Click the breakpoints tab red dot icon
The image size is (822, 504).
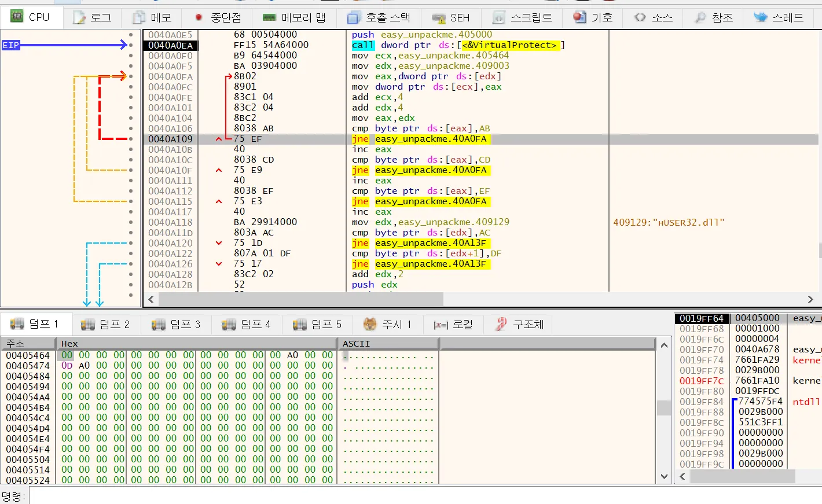click(199, 17)
